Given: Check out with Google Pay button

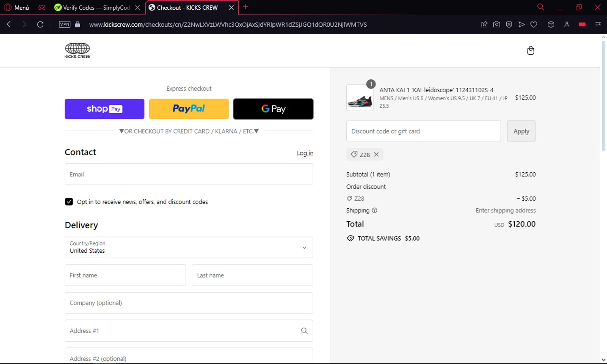Looking at the screenshot, I should click(x=273, y=109).
